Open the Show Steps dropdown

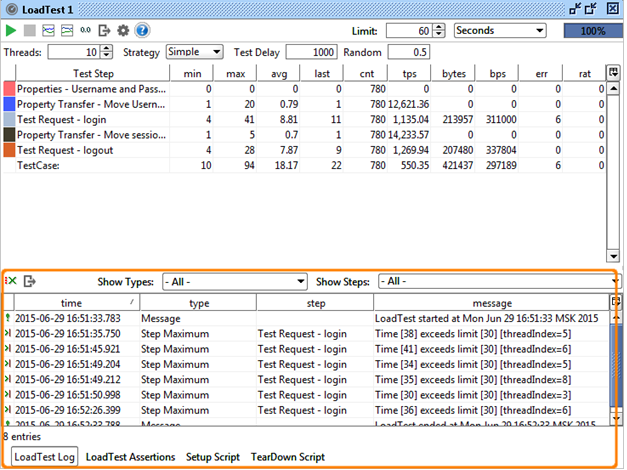pyautogui.click(x=497, y=281)
